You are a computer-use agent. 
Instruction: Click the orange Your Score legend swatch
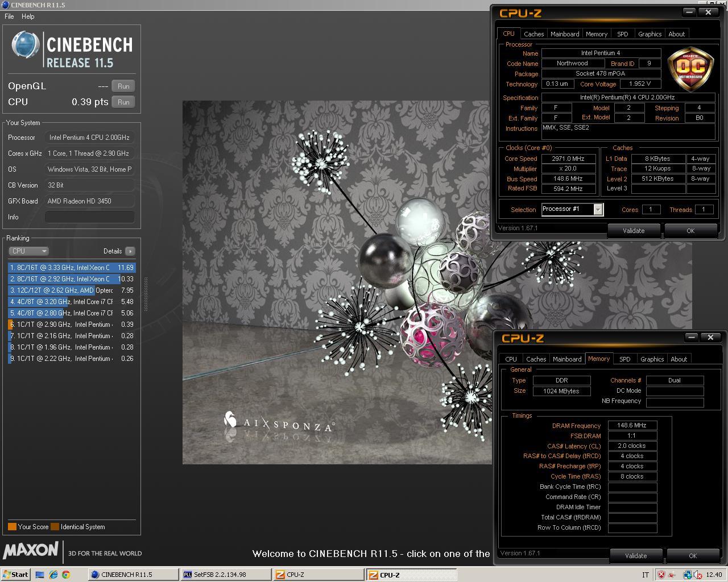pos(12,527)
